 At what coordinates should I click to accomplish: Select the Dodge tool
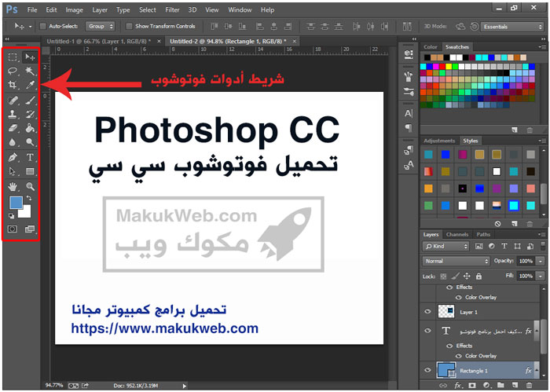[x=30, y=142]
